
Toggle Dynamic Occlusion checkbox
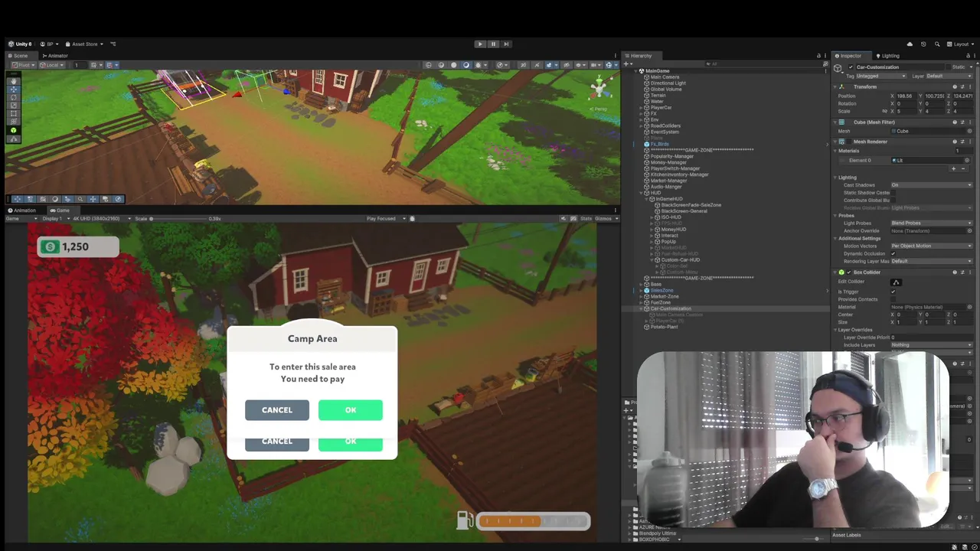point(893,253)
